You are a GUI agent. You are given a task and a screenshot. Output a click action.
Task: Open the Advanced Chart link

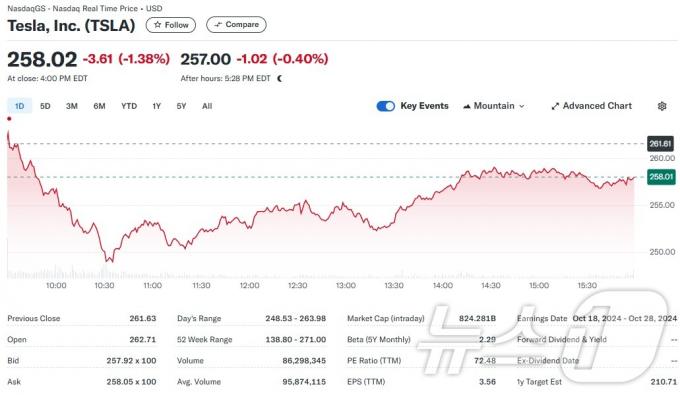pos(592,106)
